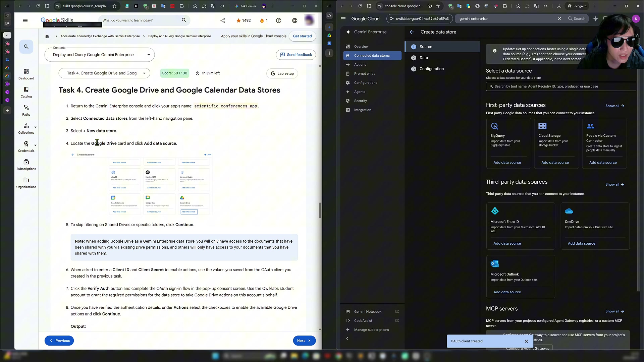Open the language globe icon
Image resolution: width=644 pixels, height=362 pixels.
tap(294, 20)
